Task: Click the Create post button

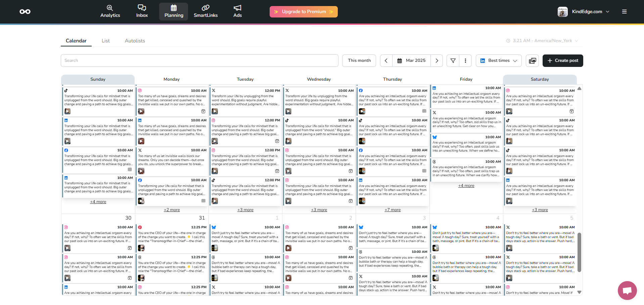Action: click(x=563, y=61)
